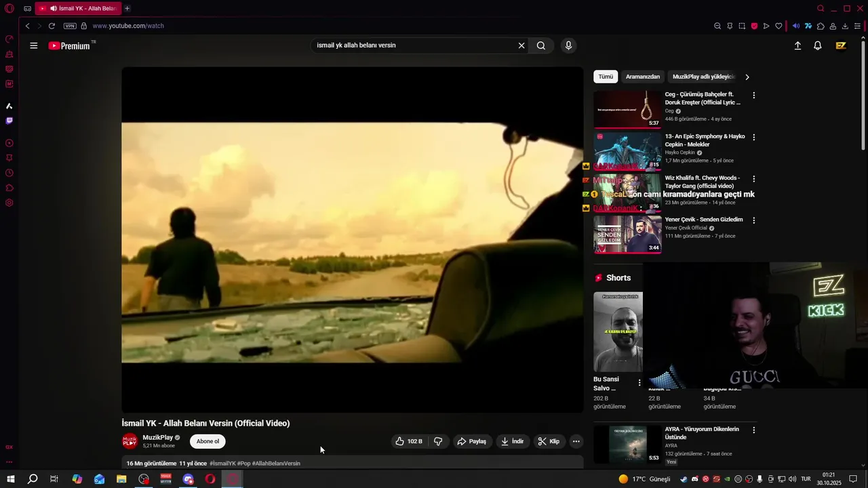The height and width of the screenshot is (488, 868).
Task: Open options for Wiz Khalifa Taylor Gang video
Action: tap(753, 179)
